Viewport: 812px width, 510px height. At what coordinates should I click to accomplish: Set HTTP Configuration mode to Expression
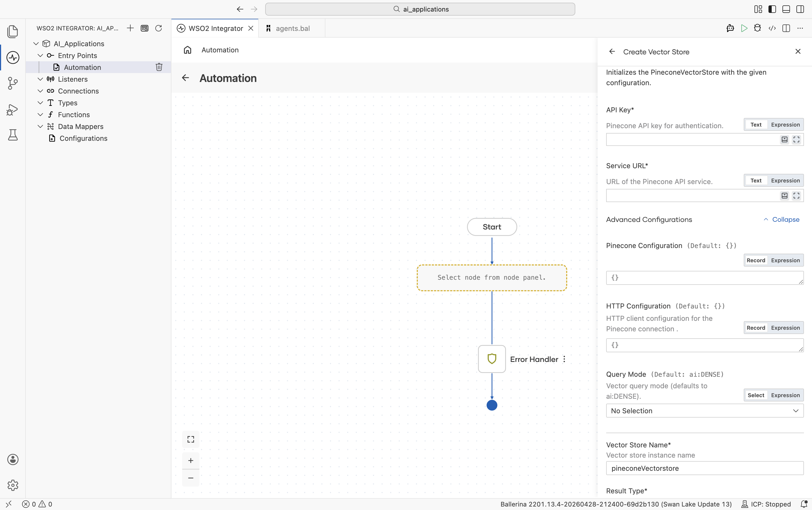point(785,328)
